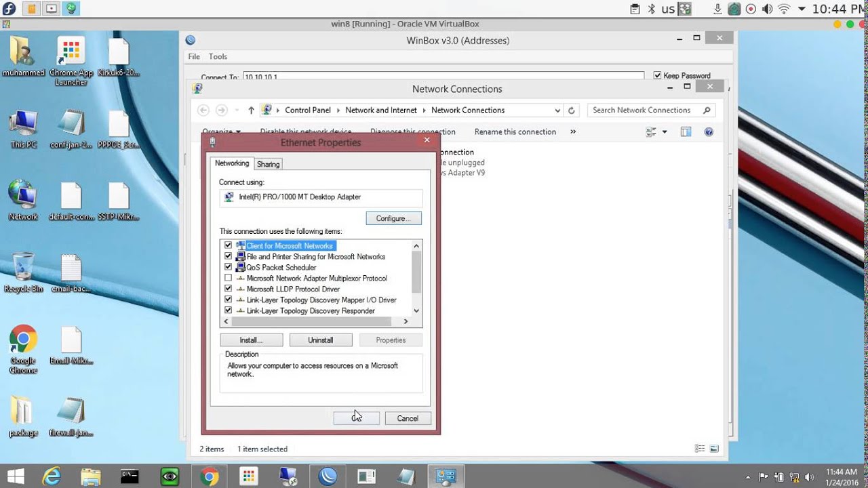Launch the Google Chrome desktop shortcut
Viewport: 868px width, 488px height.
23,350
